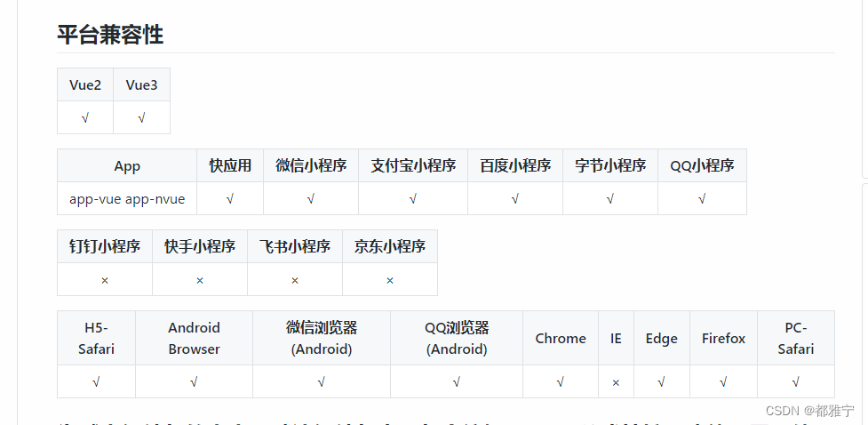Image resolution: width=868 pixels, height=425 pixels.
Task: Click the checkmark under Vue3
Action: coord(142,118)
